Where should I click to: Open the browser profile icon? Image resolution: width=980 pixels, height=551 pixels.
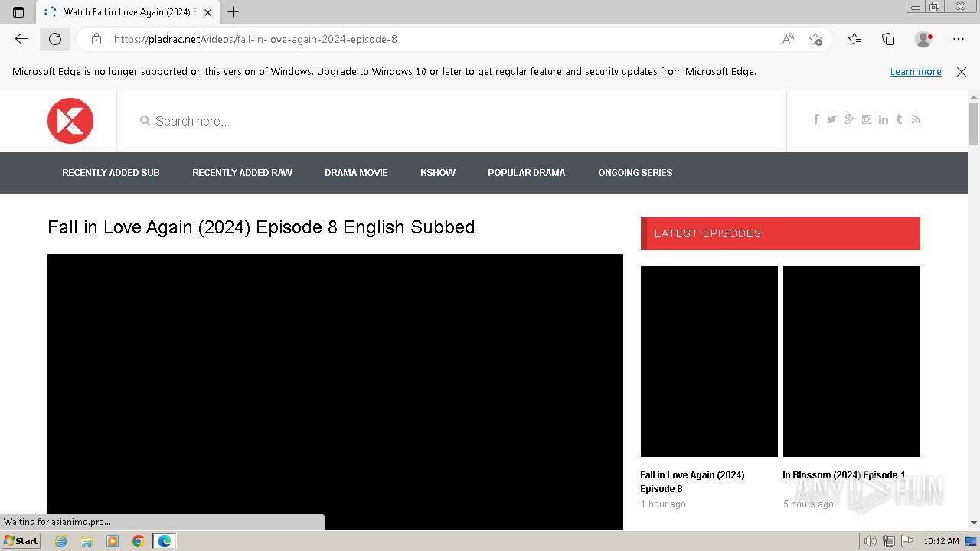[x=923, y=39]
